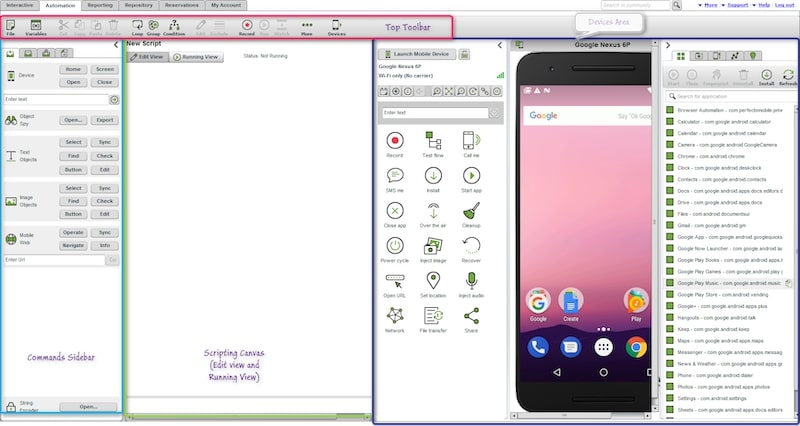This screenshot has width=800, height=426.
Task: Tap the Google search bar on phone
Action: point(588,116)
